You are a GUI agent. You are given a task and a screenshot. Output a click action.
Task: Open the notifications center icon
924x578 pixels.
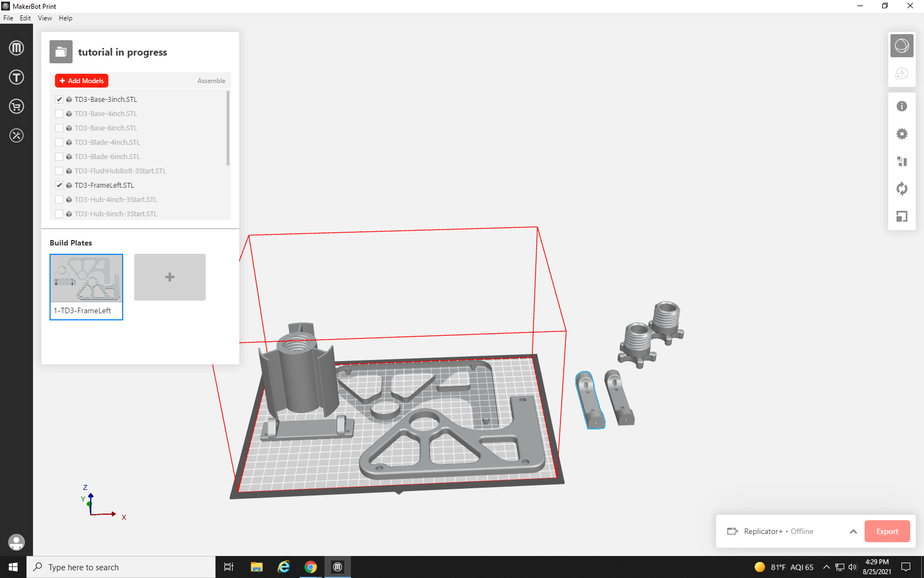pos(906,567)
